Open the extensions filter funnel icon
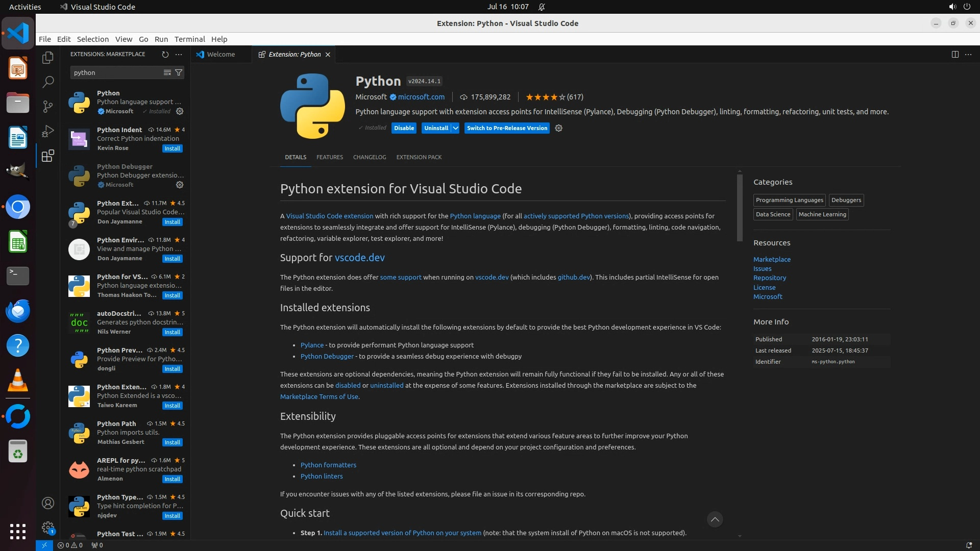The width and height of the screenshot is (980, 551). pos(179,72)
